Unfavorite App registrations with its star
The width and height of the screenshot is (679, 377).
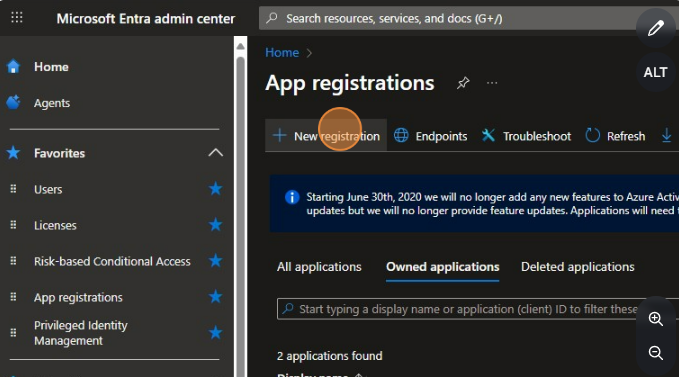click(215, 296)
